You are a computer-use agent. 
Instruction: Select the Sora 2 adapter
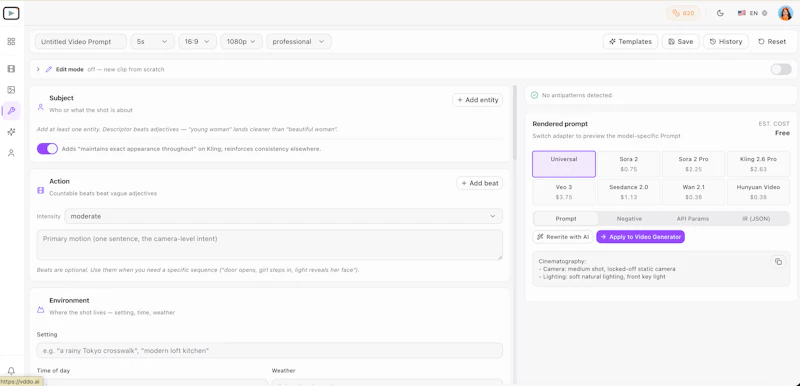click(x=629, y=164)
